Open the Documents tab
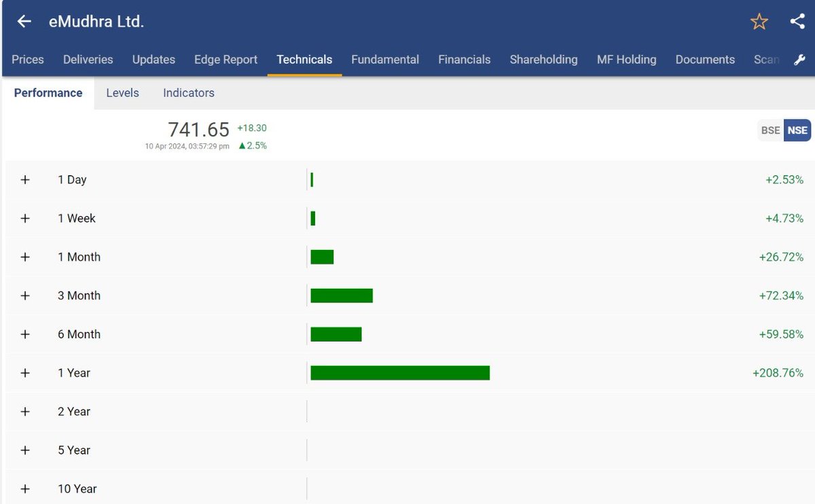815x504 pixels. click(x=705, y=60)
